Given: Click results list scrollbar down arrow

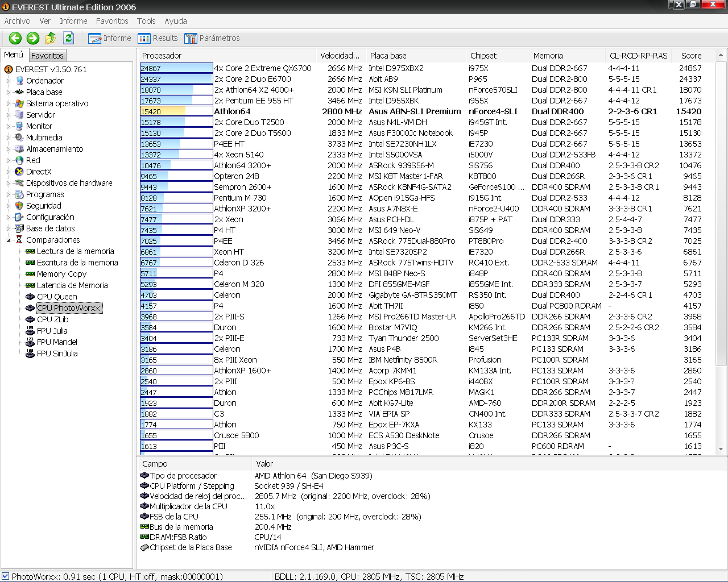Looking at the screenshot, I should point(721,449).
